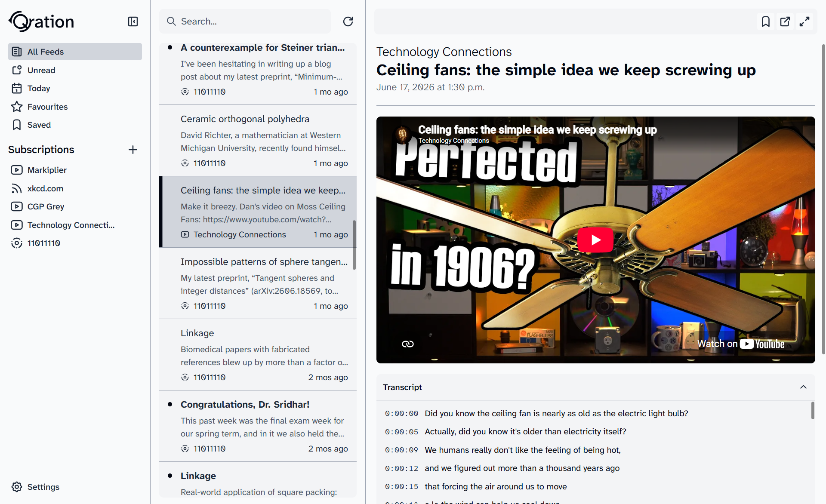Click Technology Connections source in Ceiling fans entry
826x504 pixels.
pos(240,234)
